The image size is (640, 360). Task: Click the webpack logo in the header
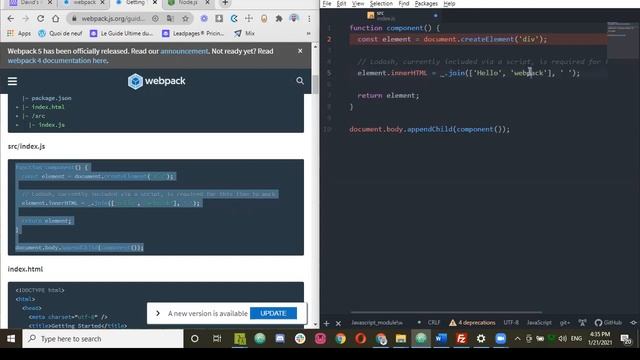[x=156, y=81]
